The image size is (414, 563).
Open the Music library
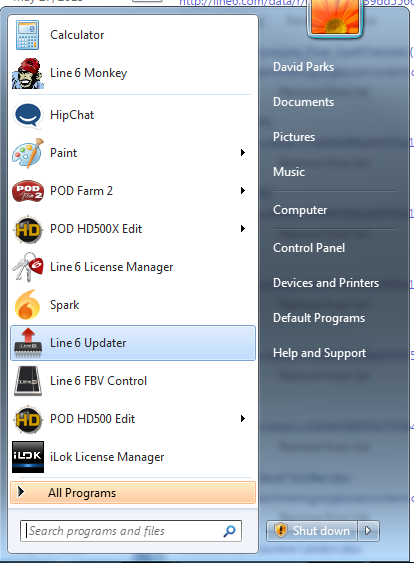(x=289, y=172)
